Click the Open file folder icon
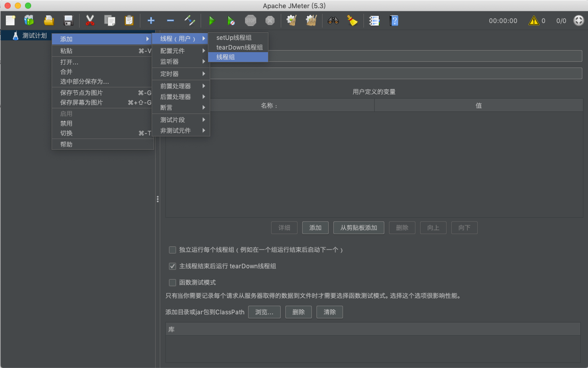This screenshot has width=588, height=368. [49, 20]
